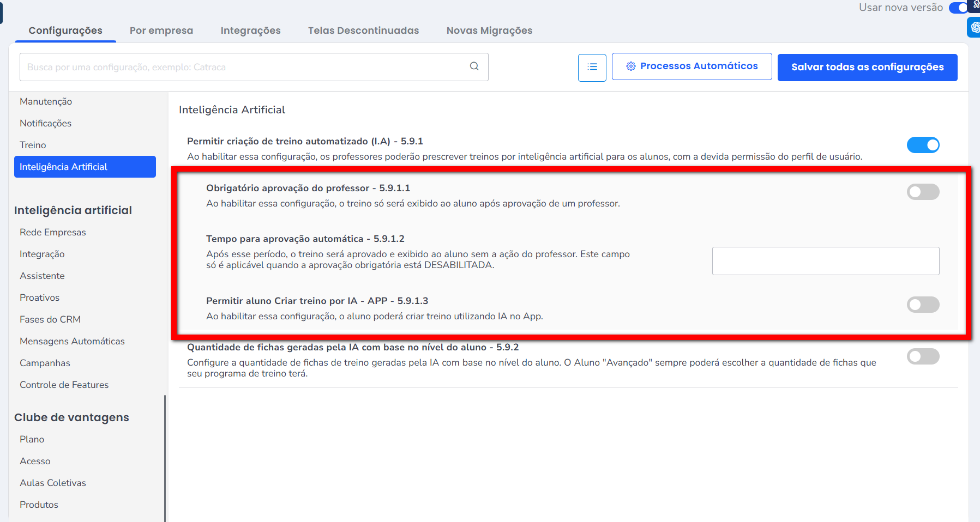Open the Integrações tab
Viewport: 980px width, 522px height.
point(250,31)
